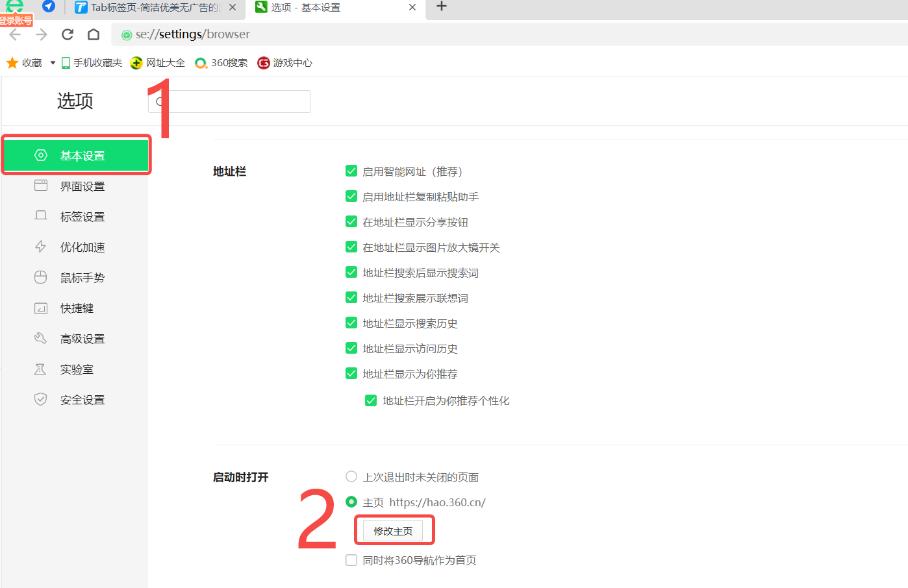
Task: Click the home page icon
Action: tap(94, 34)
